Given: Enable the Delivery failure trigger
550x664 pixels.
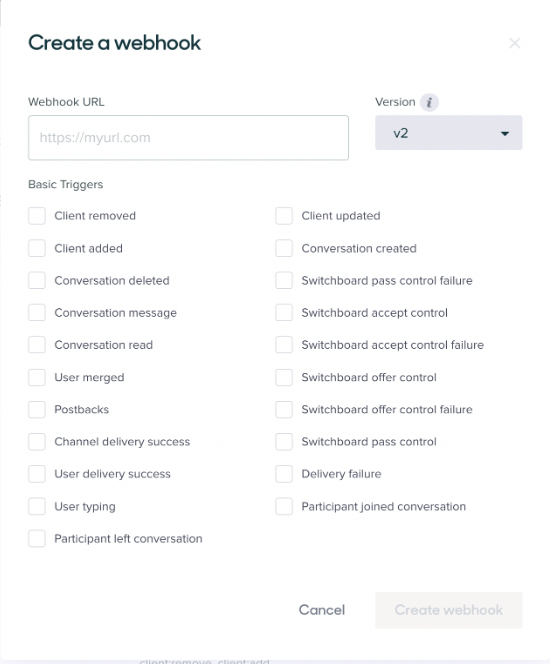Looking at the screenshot, I should point(284,474).
